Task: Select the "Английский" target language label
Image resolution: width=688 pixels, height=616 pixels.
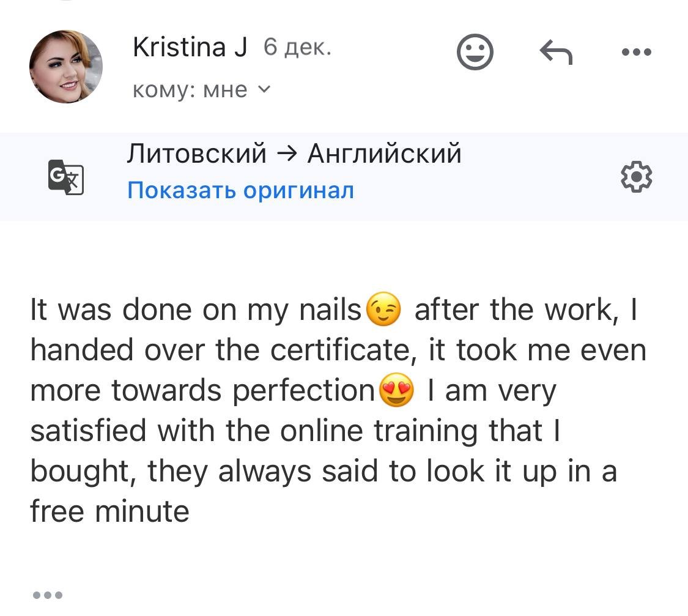Action: click(x=384, y=154)
